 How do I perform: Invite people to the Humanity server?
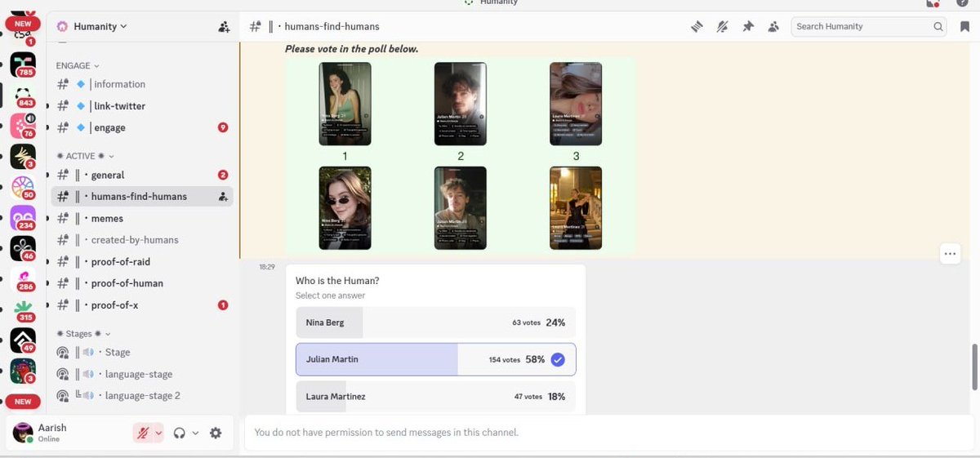tap(224, 27)
